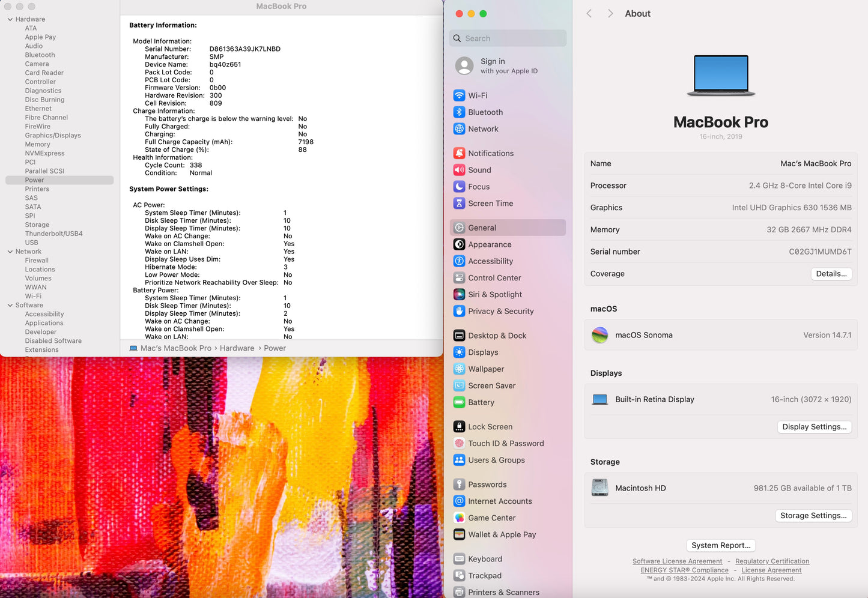Viewport: 868px width, 598px height.
Task: Open Display Settings button
Action: point(814,427)
